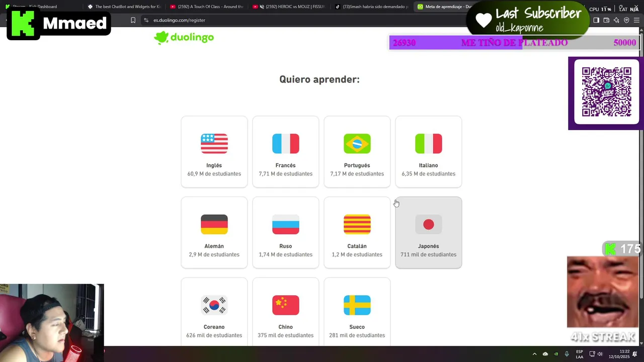Open site info icon before the URL

[146, 20]
